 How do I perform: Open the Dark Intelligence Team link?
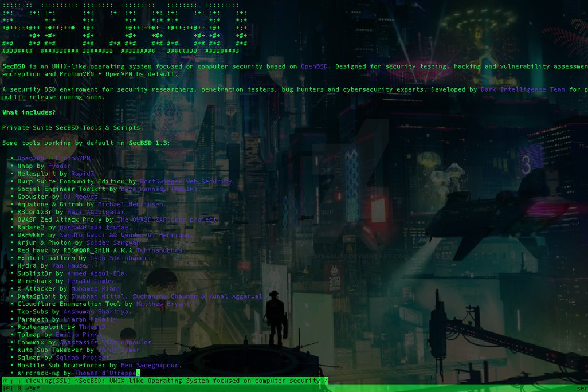pos(523,89)
